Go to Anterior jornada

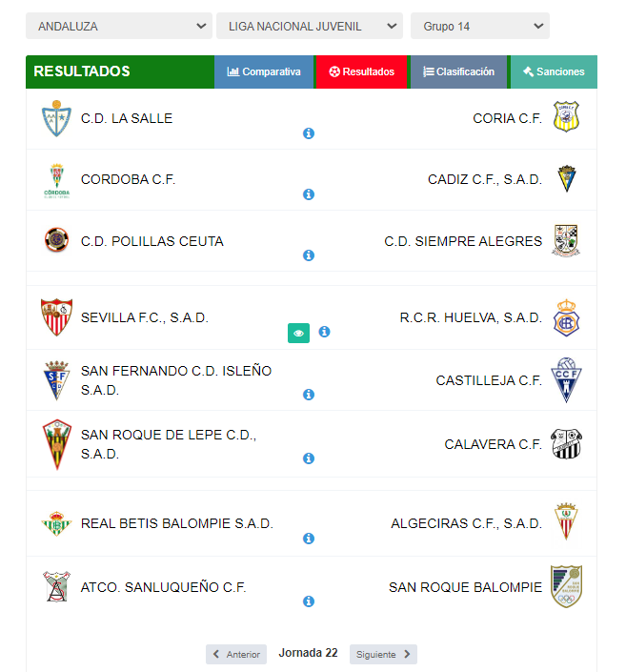click(236, 654)
